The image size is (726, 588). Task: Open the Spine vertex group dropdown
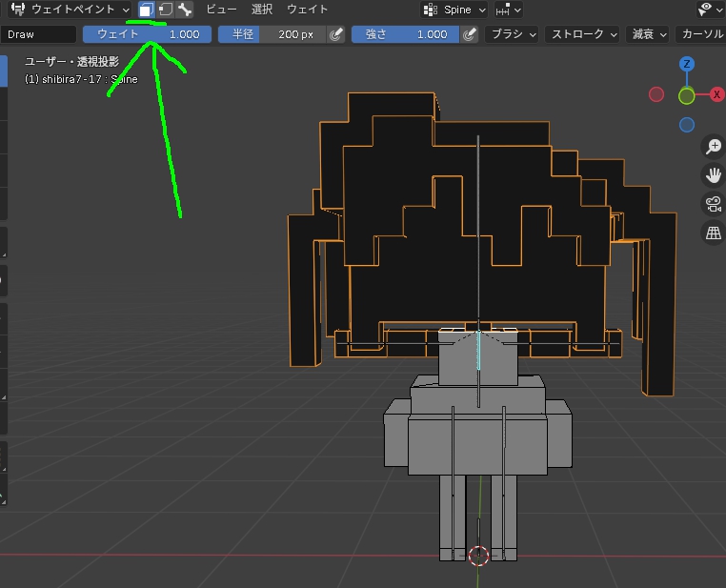pos(454,10)
